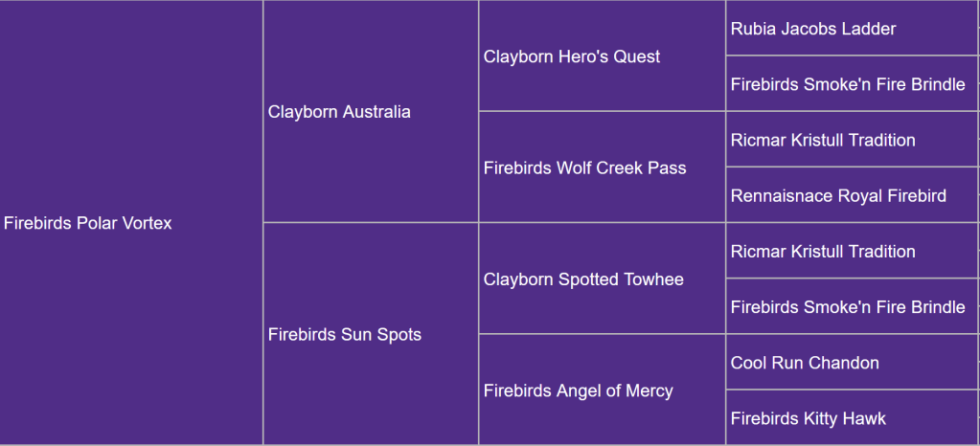
Task: Click the Firebirds Polar Vortex pedigree cell
Action: tap(88, 223)
